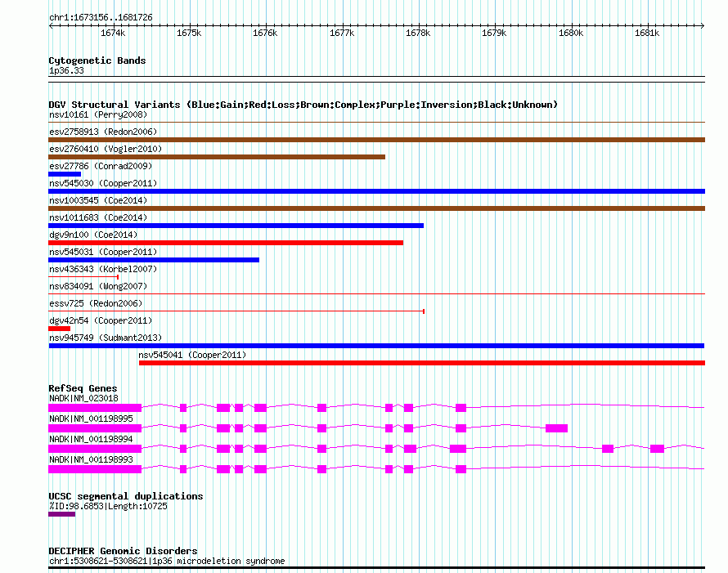Open transcript NADK|NM_001198995
Viewport: 728px width, 573px height.
pyautogui.click(x=91, y=419)
